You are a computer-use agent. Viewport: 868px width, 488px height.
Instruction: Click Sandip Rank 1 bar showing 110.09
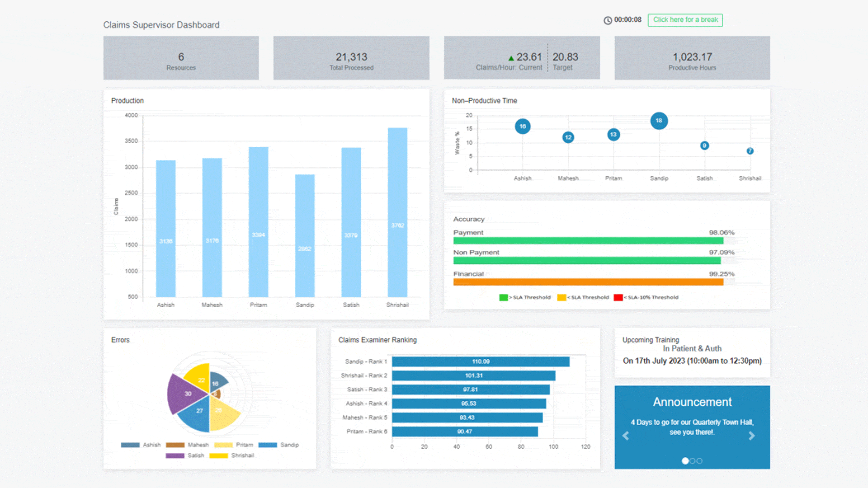point(481,361)
